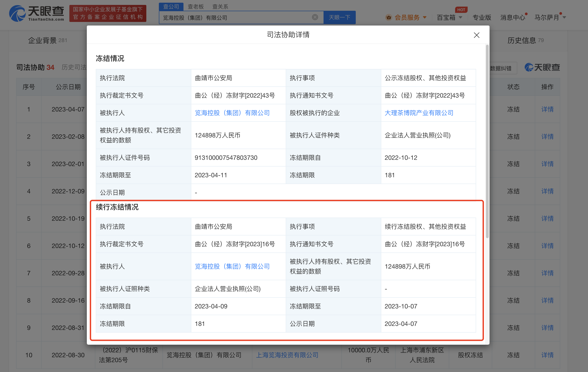Open 详情 for row 2022-10-12
The height and width of the screenshot is (372, 588).
(x=547, y=246)
